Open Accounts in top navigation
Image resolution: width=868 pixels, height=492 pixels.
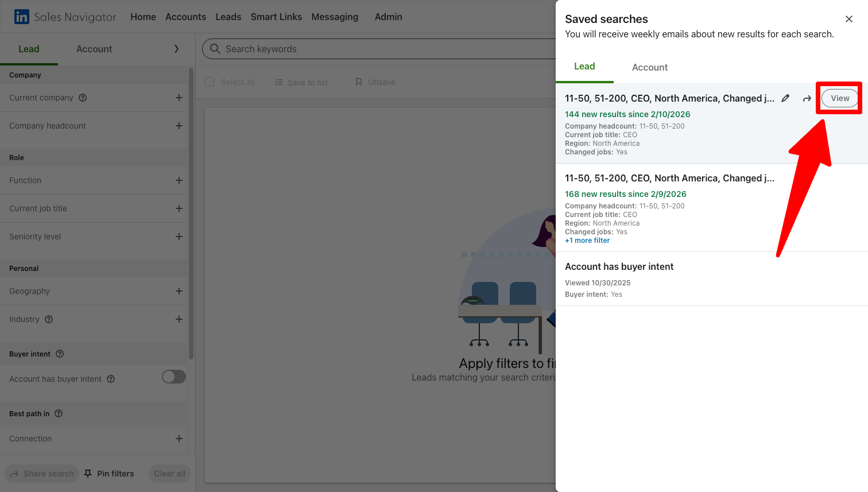185,17
